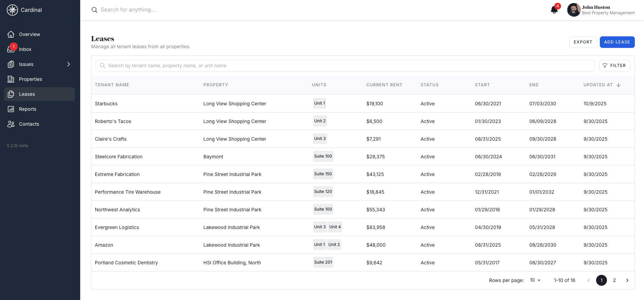Screen dimensions: 644x300
Task: Open the Roberto's Tacos lease
Action: coord(363,121)
